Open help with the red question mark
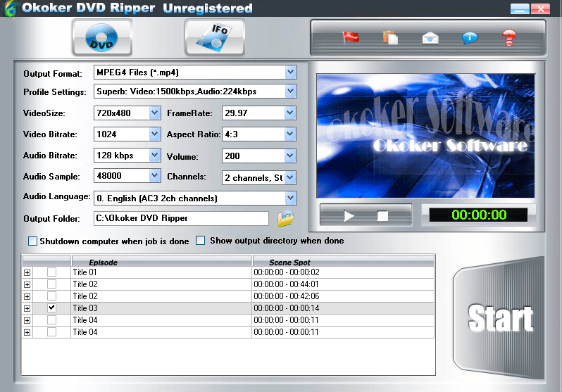The width and height of the screenshot is (562, 392). (x=509, y=37)
